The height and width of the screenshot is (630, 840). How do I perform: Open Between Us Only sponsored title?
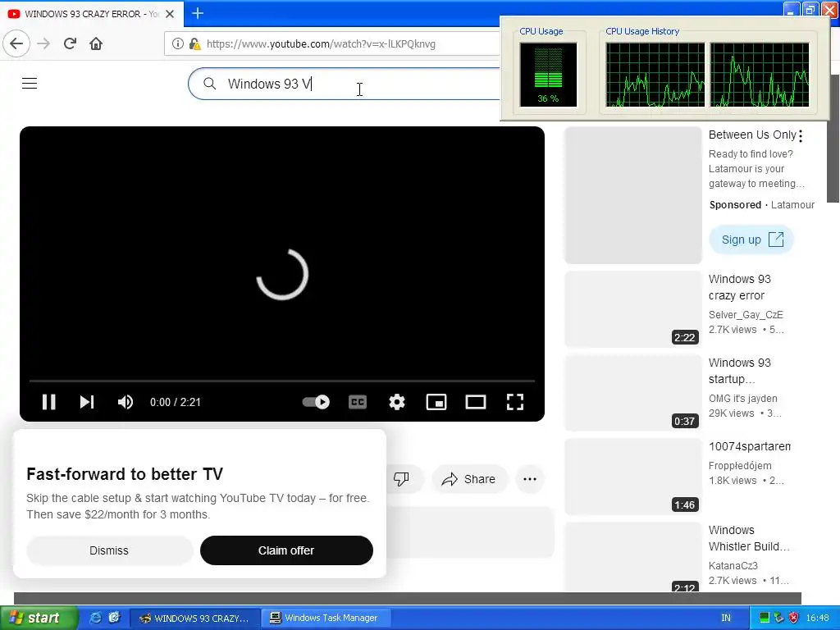click(x=752, y=135)
